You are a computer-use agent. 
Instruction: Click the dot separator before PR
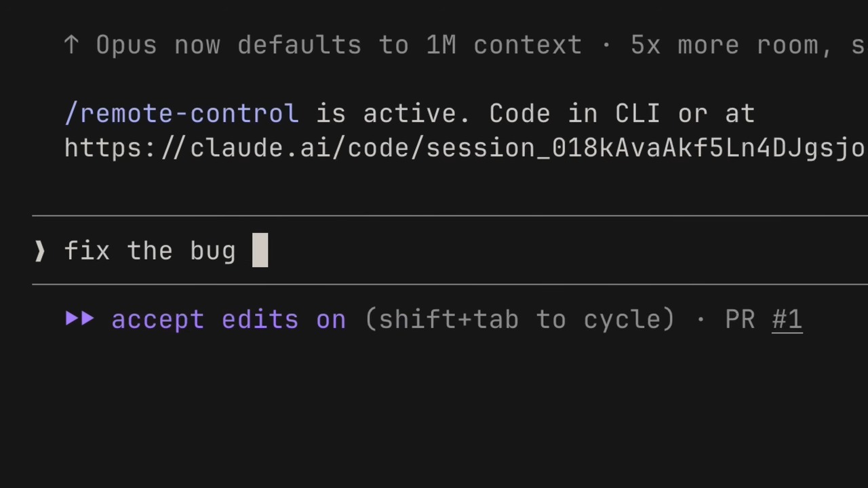click(701, 319)
